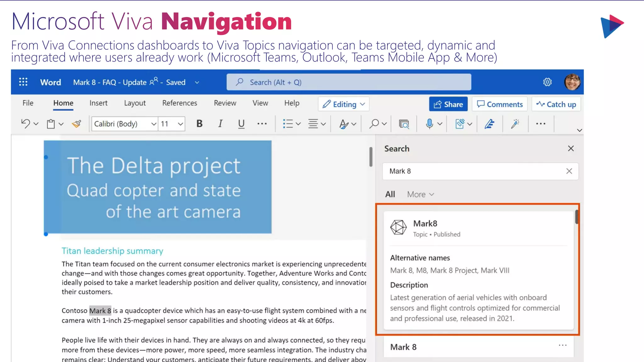Click the search results scrollbar
The width and height of the screenshot is (644, 362).
click(577, 217)
